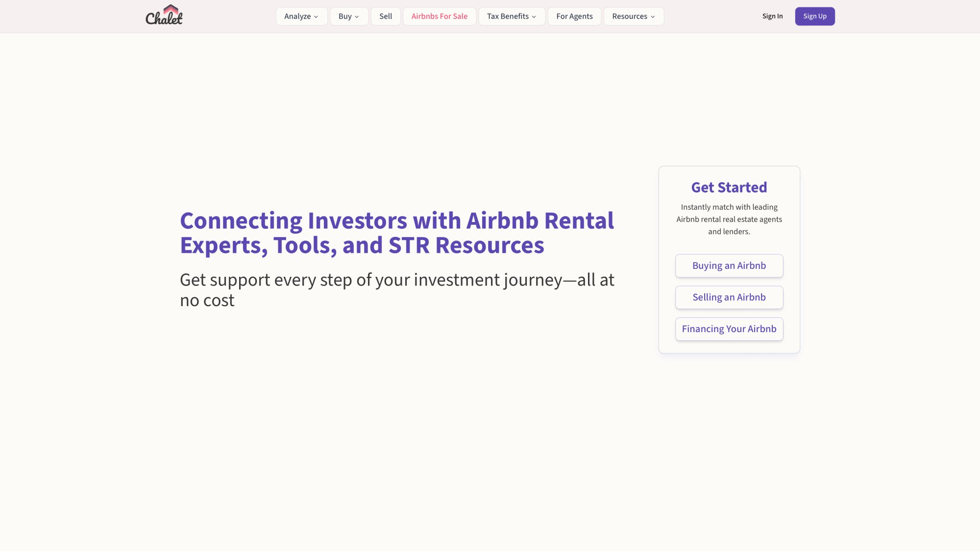The image size is (980, 551).
Task: Click the Buying an Airbnb button
Action: (729, 265)
